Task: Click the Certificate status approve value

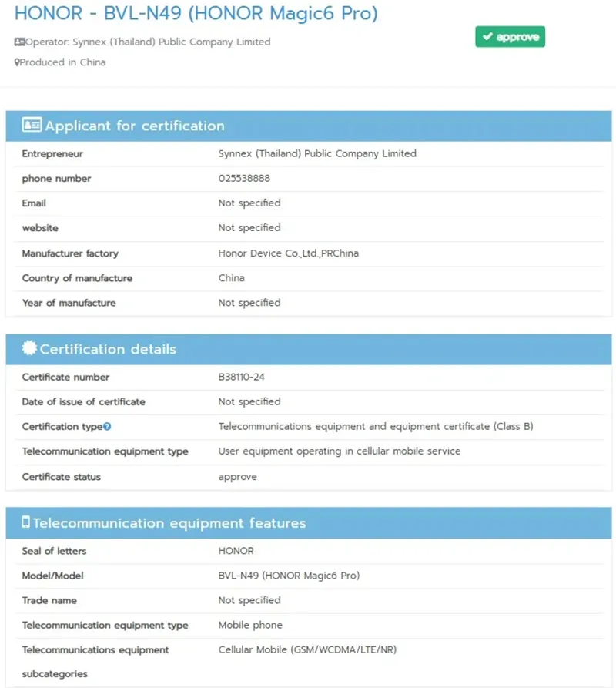Action: [x=238, y=477]
